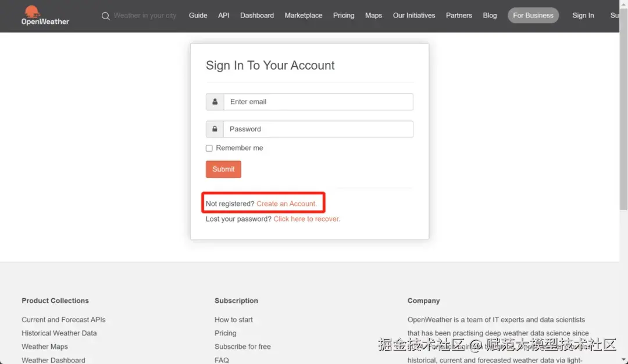Image resolution: width=628 pixels, height=364 pixels.
Task: Click the Create an Account link
Action: 287,204
